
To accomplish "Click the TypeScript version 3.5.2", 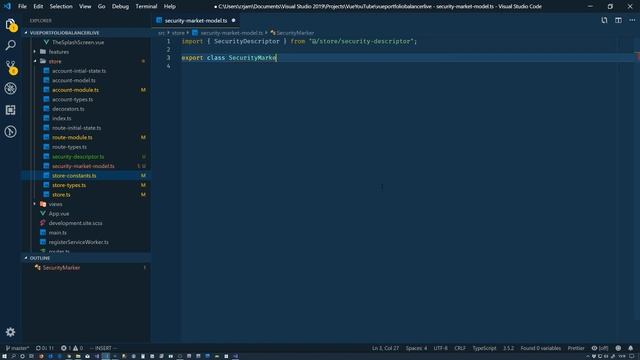I will tap(508, 348).
